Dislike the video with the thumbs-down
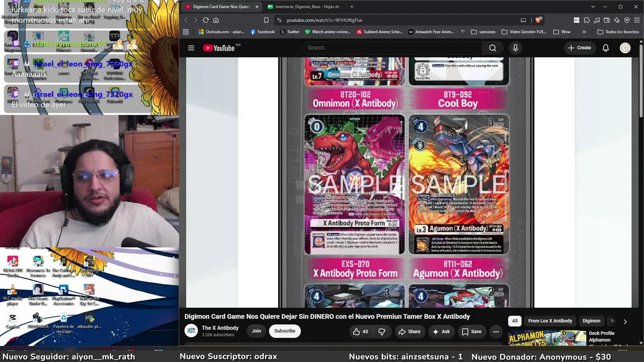 pyautogui.click(x=382, y=331)
